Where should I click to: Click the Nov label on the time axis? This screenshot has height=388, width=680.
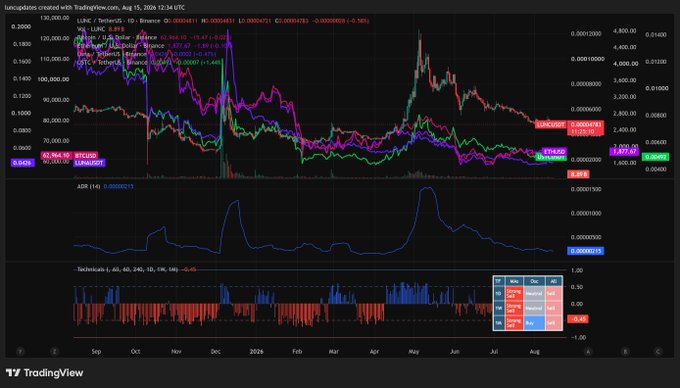pyautogui.click(x=176, y=352)
